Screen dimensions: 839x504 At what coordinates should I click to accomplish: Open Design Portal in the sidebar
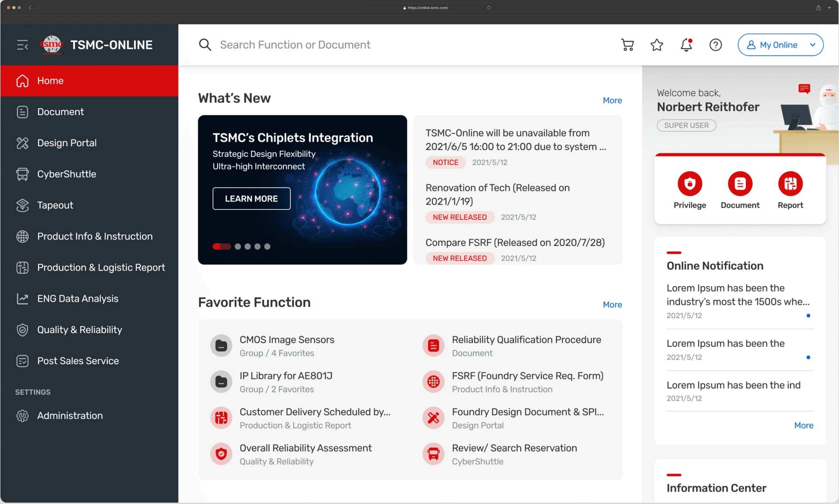coord(89,143)
